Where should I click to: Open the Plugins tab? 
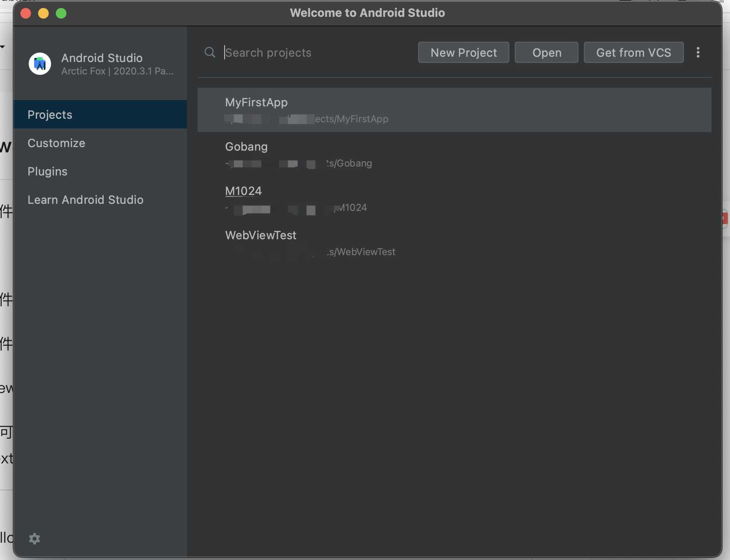[100, 171]
